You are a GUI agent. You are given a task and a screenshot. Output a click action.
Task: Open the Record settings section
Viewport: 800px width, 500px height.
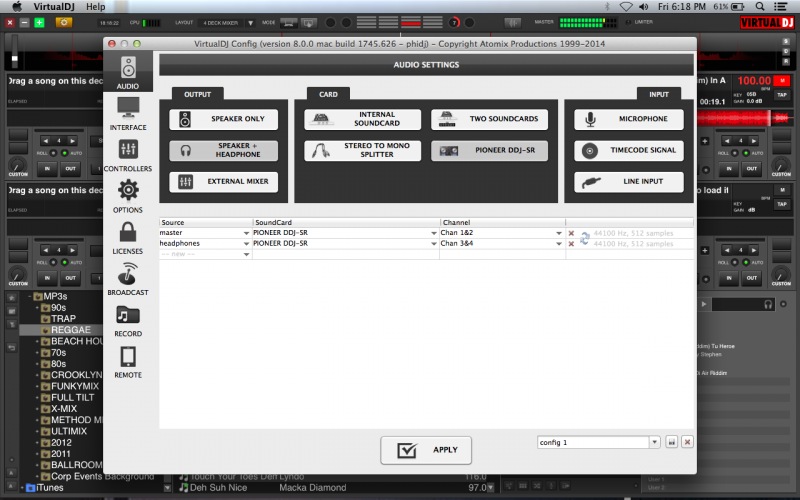click(128, 320)
